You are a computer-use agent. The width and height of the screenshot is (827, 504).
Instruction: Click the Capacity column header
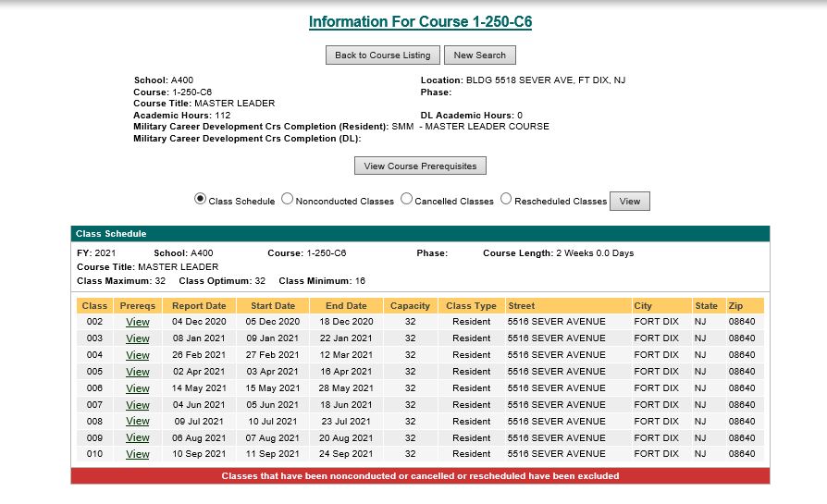pyautogui.click(x=410, y=306)
